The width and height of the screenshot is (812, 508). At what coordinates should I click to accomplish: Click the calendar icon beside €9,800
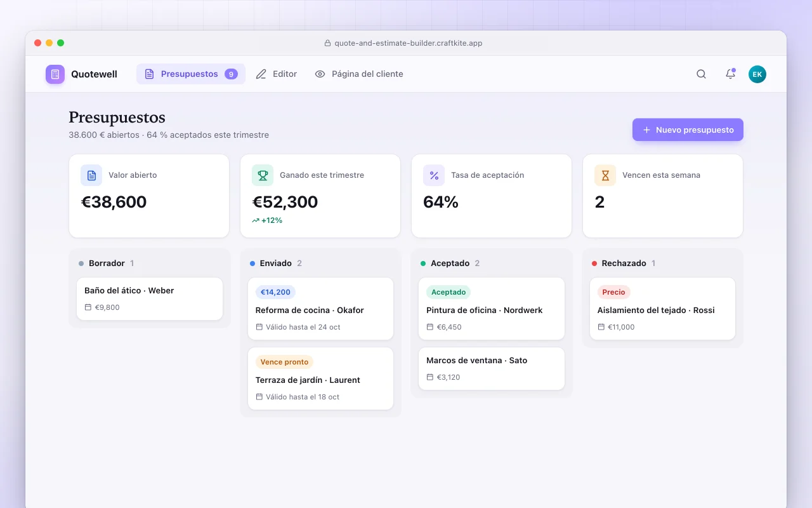88,307
